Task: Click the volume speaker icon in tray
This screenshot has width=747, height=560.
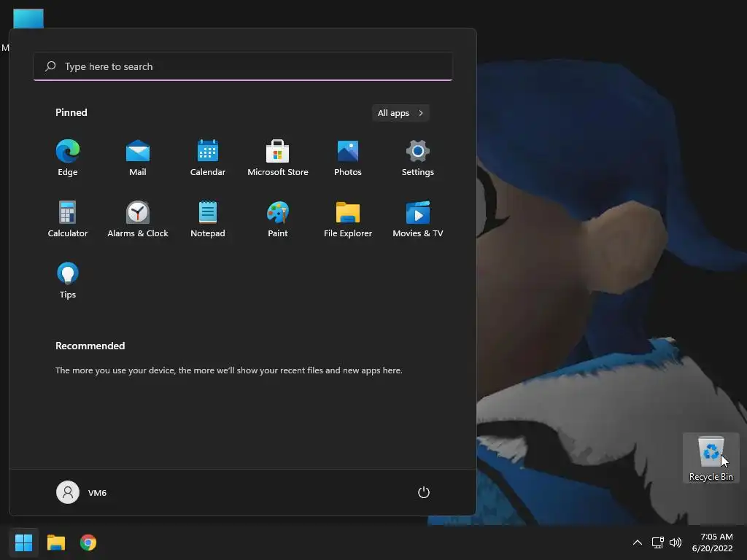Action: point(675,542)
